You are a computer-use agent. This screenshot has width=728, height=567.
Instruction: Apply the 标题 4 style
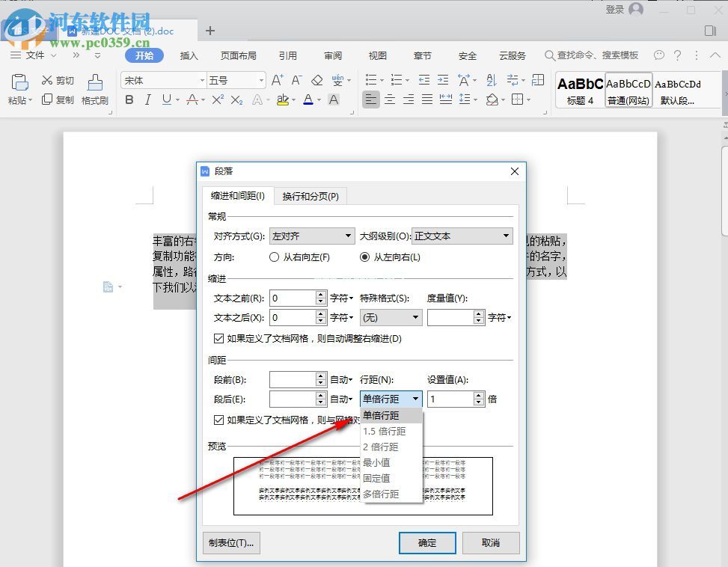pos(580,89)
